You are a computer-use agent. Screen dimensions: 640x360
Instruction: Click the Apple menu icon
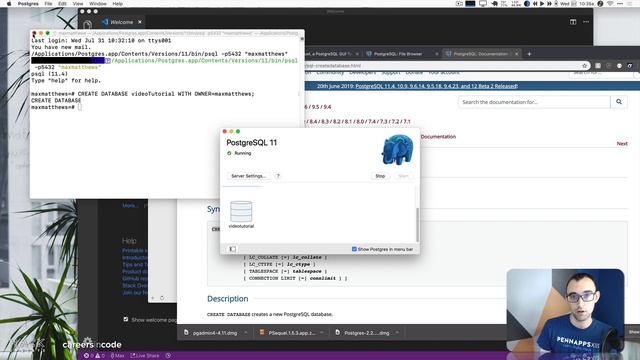tap(9, 4)
